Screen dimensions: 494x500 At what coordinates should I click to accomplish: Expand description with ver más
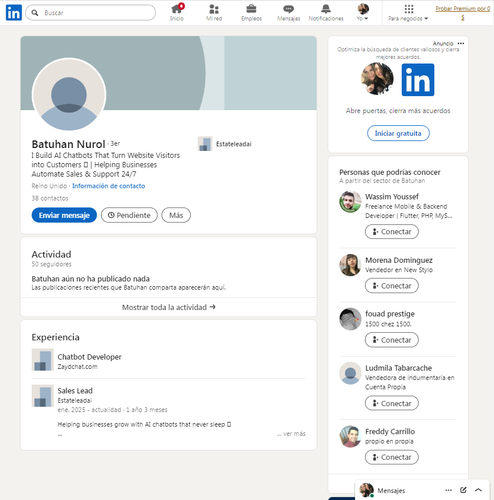291,434
